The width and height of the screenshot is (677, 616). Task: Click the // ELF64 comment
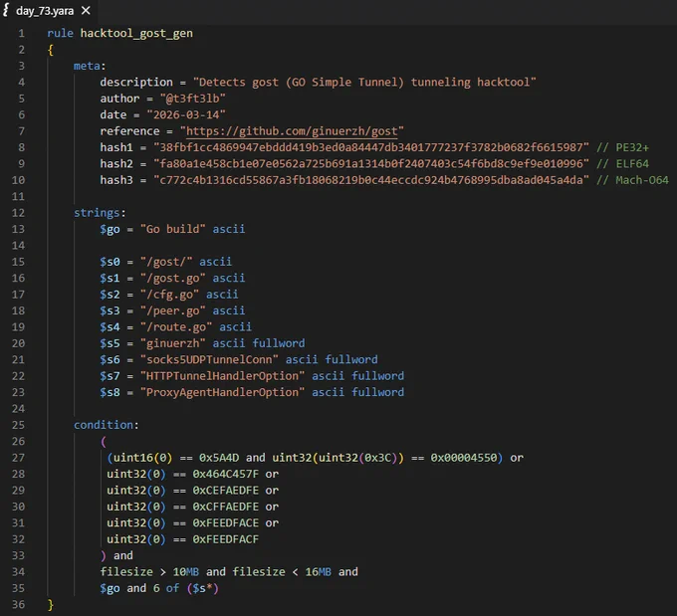tap(622, 164)
